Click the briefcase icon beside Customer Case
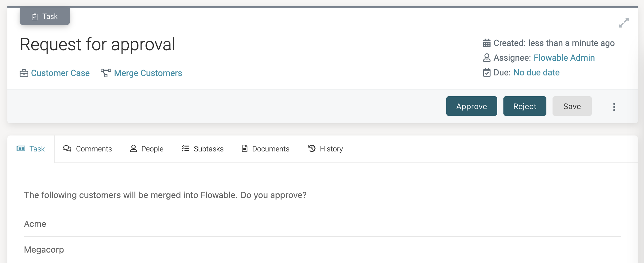The height and width of the screenshot is (263, 644). pyautogui.click(x=24, y=73)
